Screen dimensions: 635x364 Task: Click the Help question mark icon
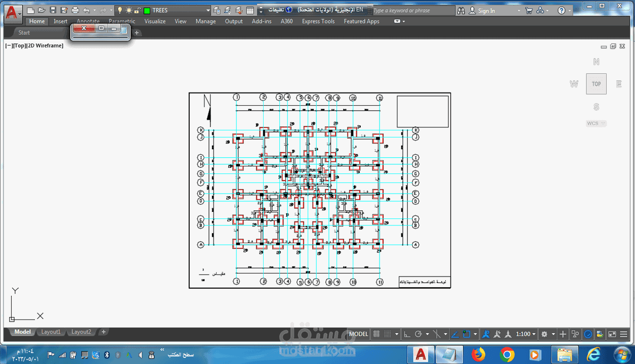[562, 10]
